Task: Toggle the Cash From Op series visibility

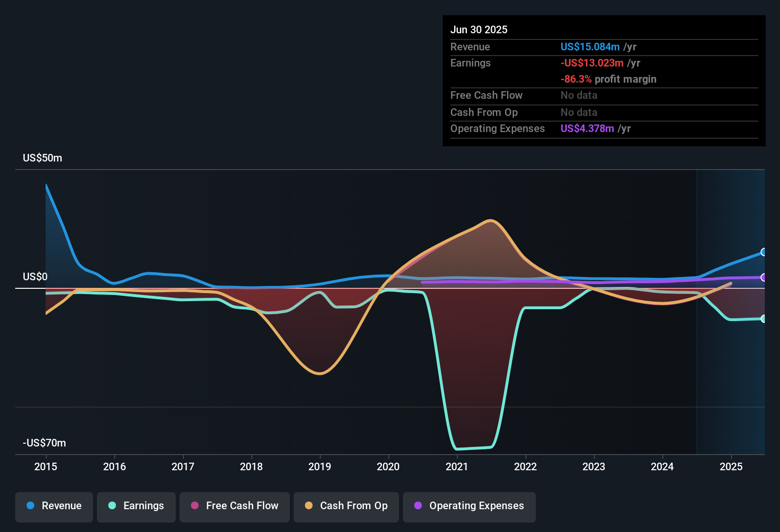Action: pos(346,506)
